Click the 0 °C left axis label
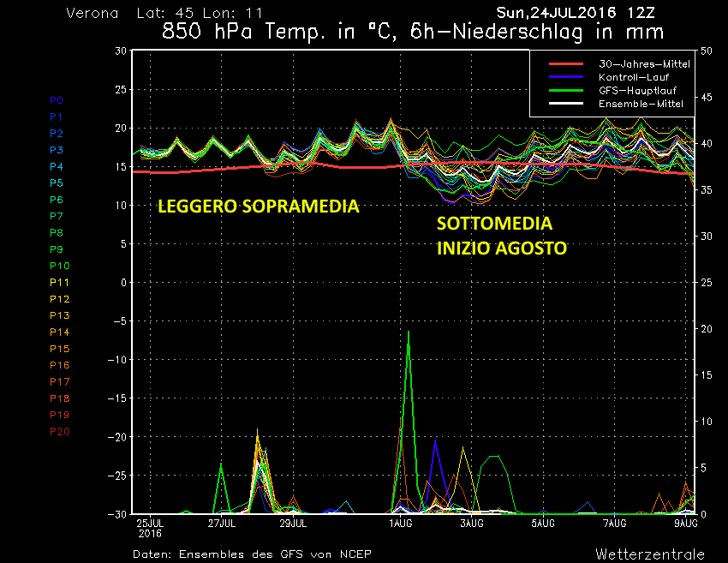Image resolution: width=728 pixels, height=563 pixels. (123, 283)
